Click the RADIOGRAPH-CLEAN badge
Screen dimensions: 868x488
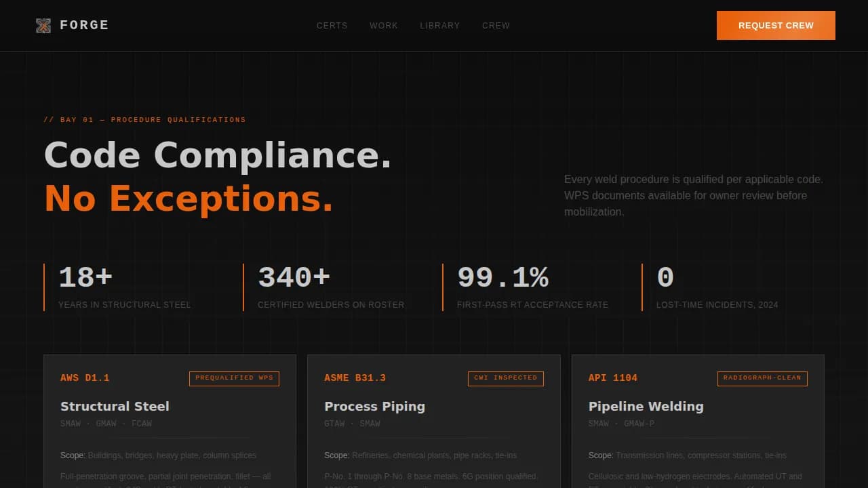tap(762, 379)
